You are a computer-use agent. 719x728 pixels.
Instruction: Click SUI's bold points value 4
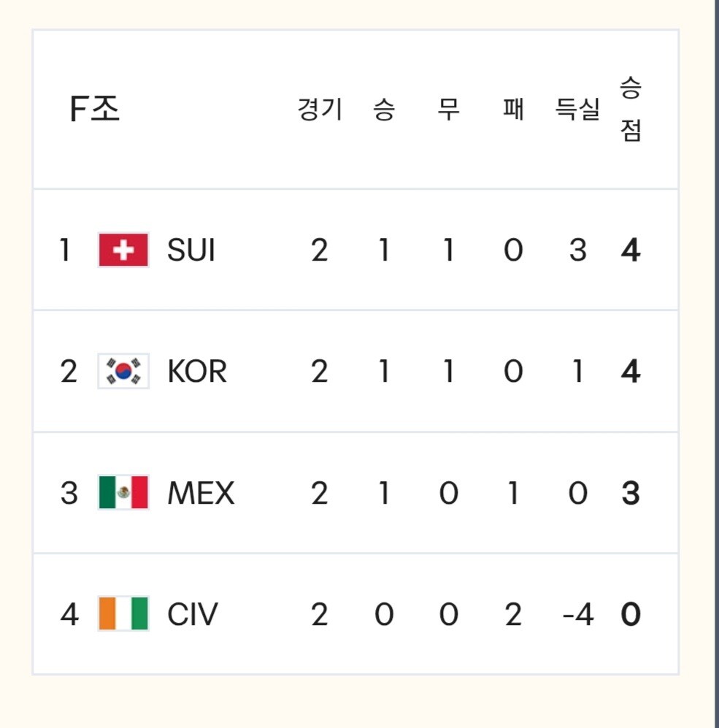coord(631,250)
